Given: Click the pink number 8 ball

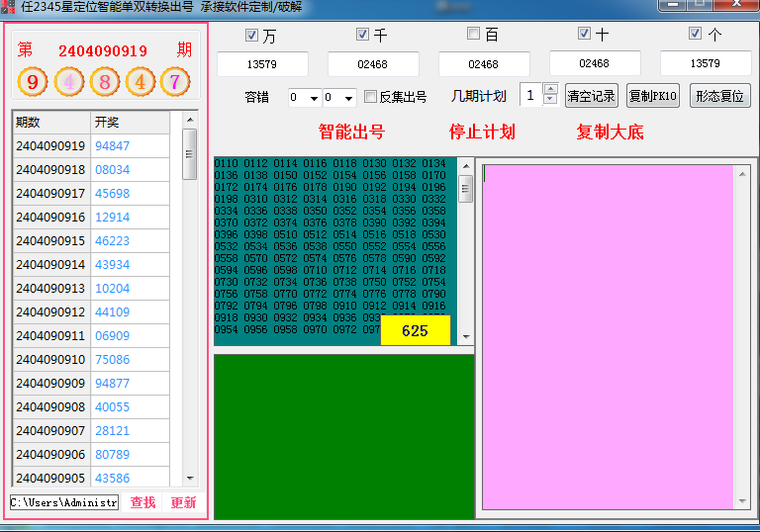Looking at the screenshot, I should pyautogui.click(x=104, y=81).
